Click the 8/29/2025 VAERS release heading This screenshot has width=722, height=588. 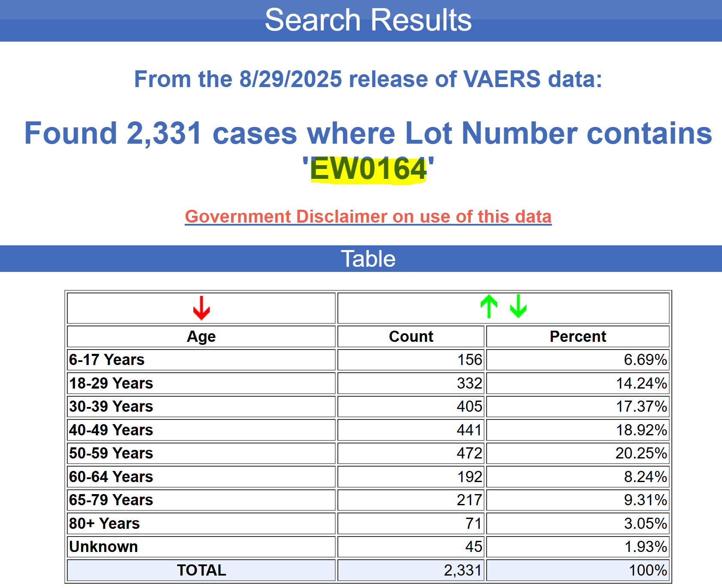pos(368,79)
